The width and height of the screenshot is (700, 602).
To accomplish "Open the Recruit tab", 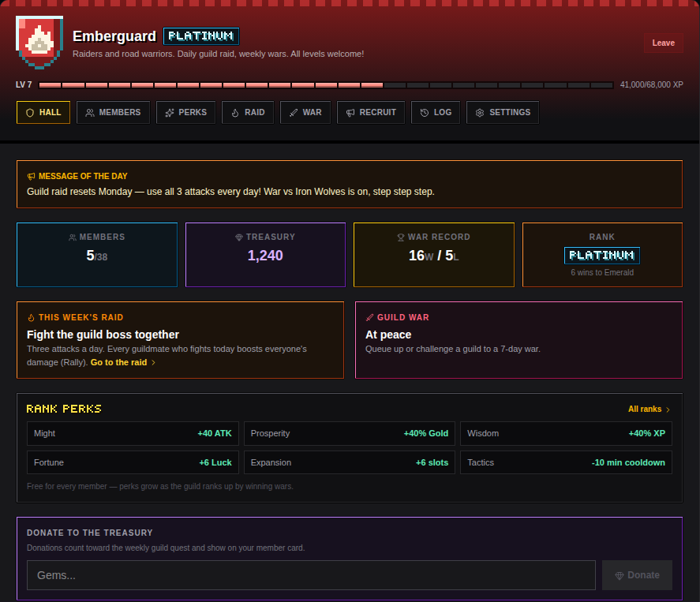I will pyautogui.click(x=371, y=113).
